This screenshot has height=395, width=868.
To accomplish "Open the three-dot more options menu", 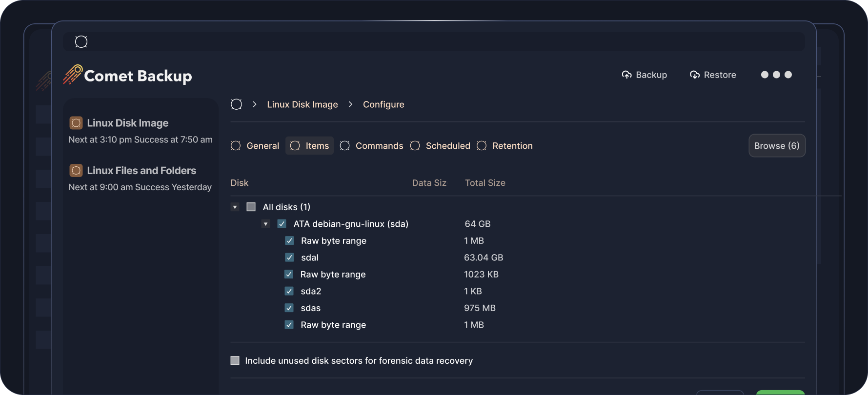I will (x=776, y=75).
